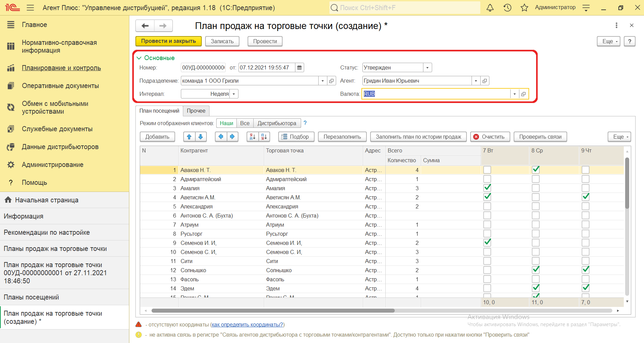Open form kebab menu icon
Viewport: 644px width, 343px height.
616,25
